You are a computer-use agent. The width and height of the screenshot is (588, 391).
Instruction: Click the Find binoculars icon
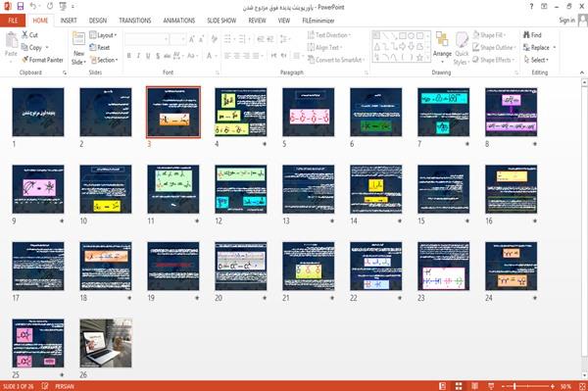tap(527, 35)
